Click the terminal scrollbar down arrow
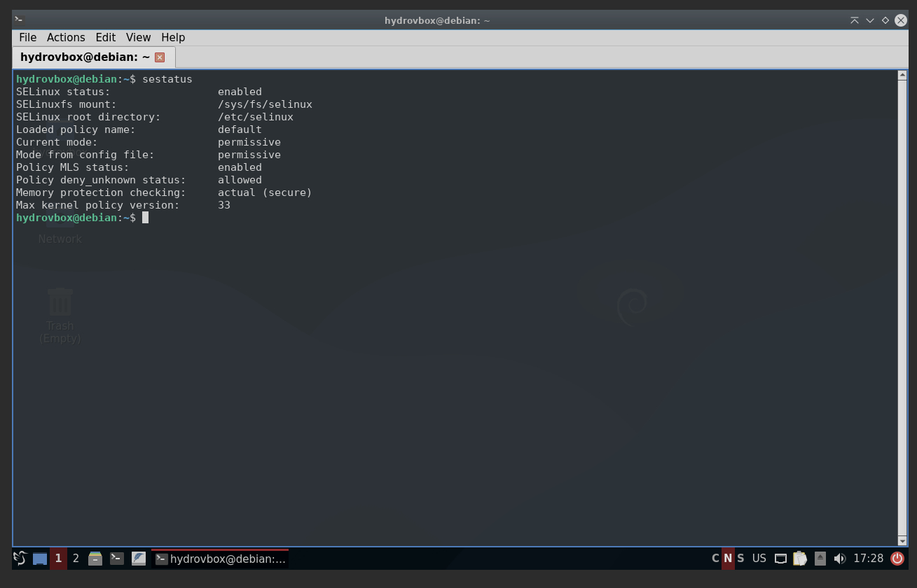 pyautogui.click(x=902, y=540)
